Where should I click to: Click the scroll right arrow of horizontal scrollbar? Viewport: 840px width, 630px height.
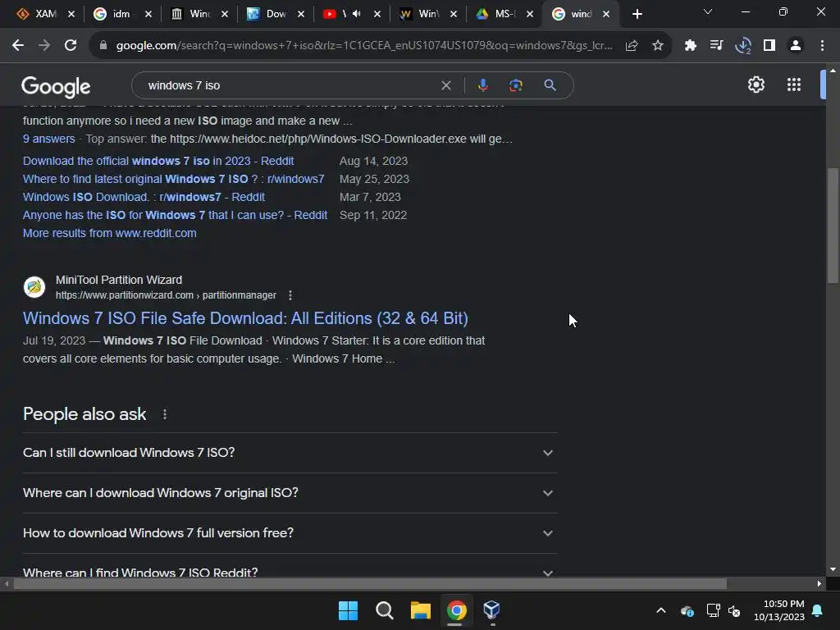click(x=819, y=583)
